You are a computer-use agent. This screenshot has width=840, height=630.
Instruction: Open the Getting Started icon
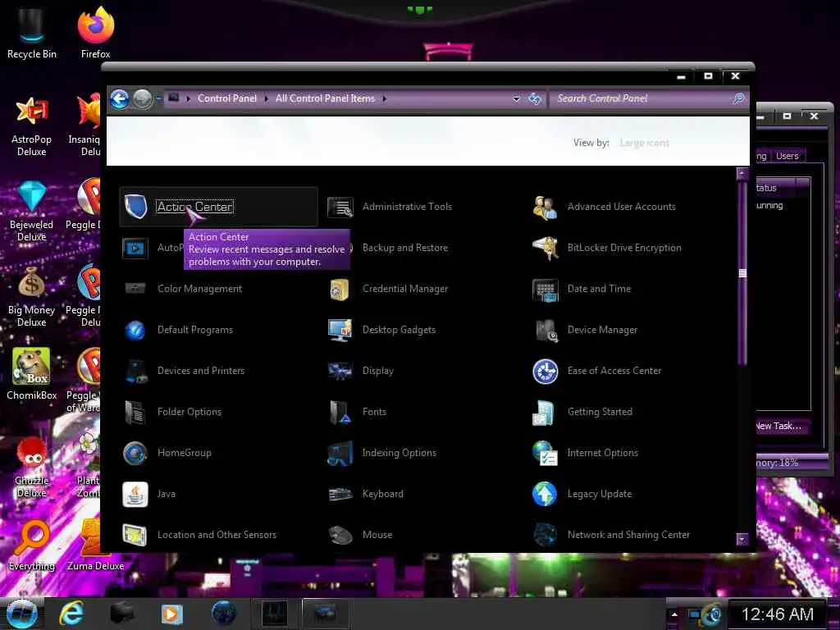543,413
